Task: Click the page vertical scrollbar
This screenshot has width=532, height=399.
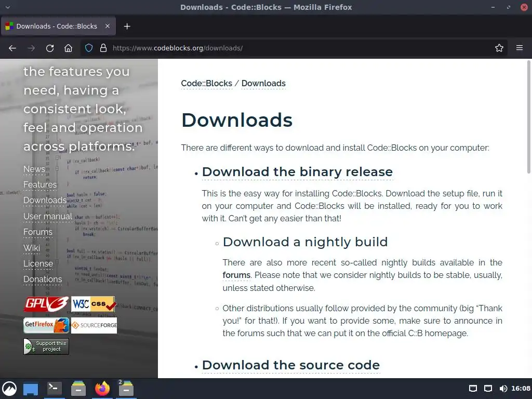Action: pyautogui.click(x=528, y=117)
